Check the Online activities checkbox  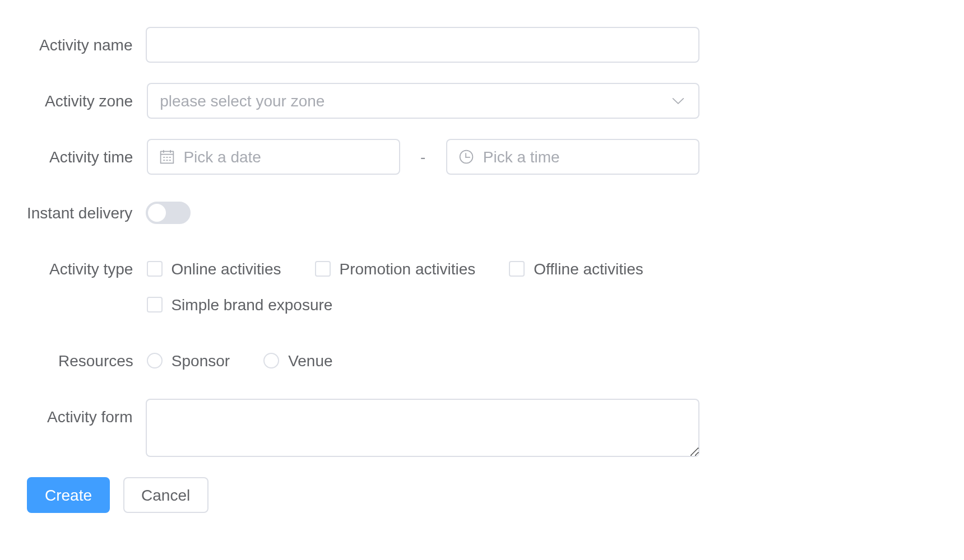click(155, 269)
